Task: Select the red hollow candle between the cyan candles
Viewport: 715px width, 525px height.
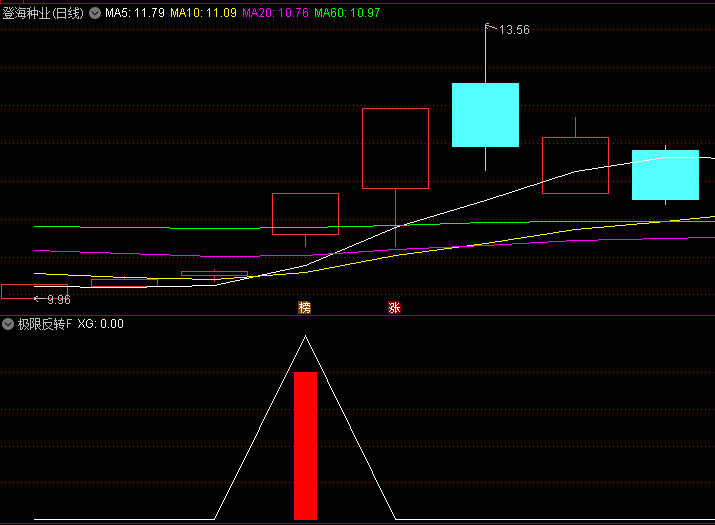Action: 575,165
